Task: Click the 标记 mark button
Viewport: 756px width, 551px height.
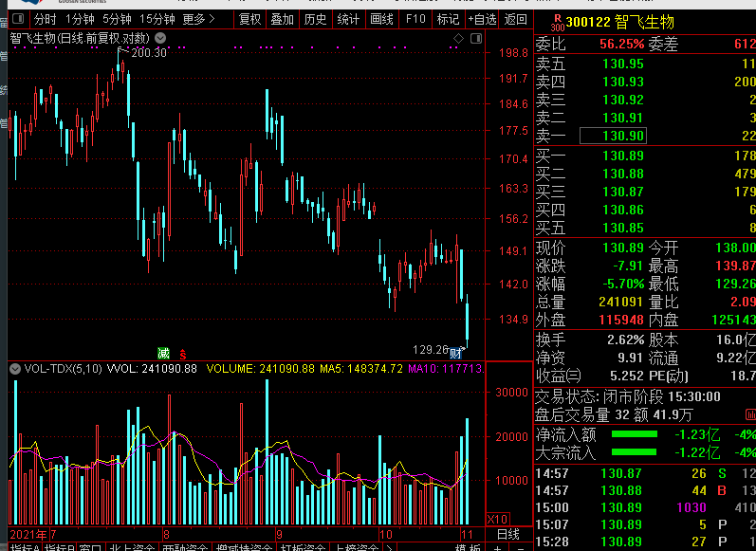Action: click(x=448, y=19)
